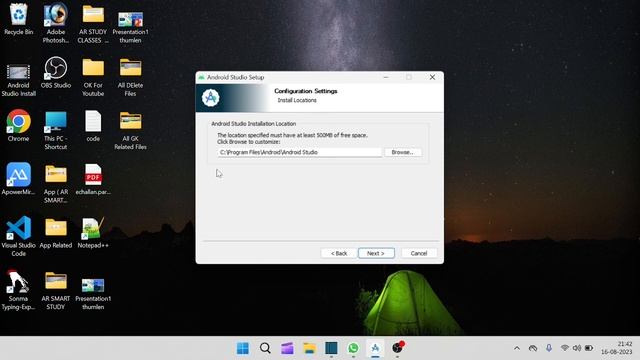Open the Wi-Fi network tray icon
Viewport: 640px width, 360px height.
pos(565,348)
